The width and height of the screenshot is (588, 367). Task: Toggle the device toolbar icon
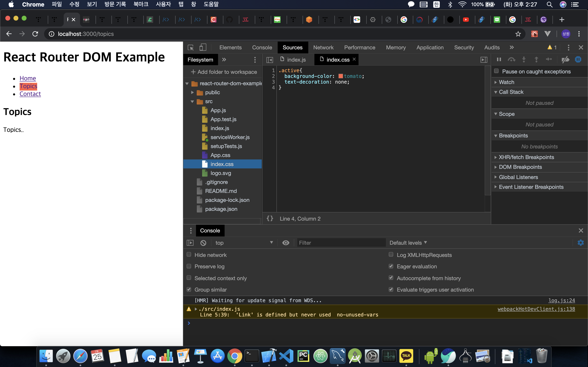(203, 47)
